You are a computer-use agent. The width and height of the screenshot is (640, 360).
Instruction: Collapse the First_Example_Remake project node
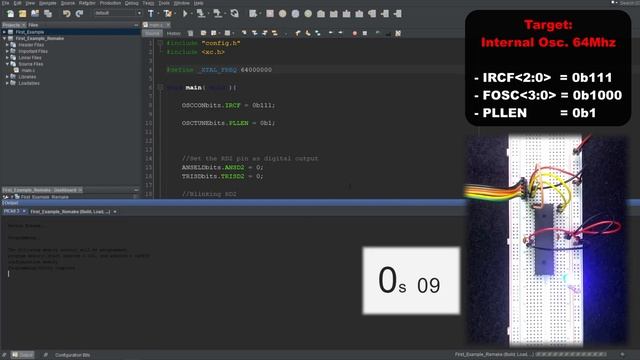tap(4, 38)
